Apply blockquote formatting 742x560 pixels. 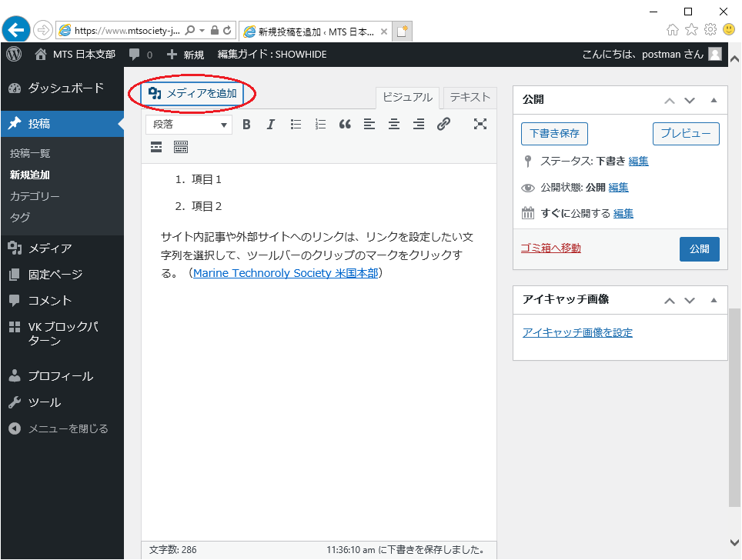pyautogui.click(x=345, y=124)
